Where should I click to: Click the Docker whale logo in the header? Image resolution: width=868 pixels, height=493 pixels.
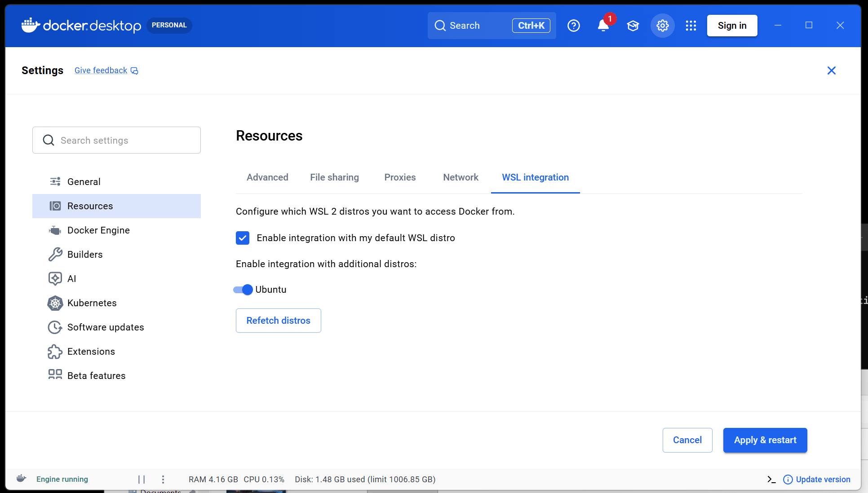[31, 25]
